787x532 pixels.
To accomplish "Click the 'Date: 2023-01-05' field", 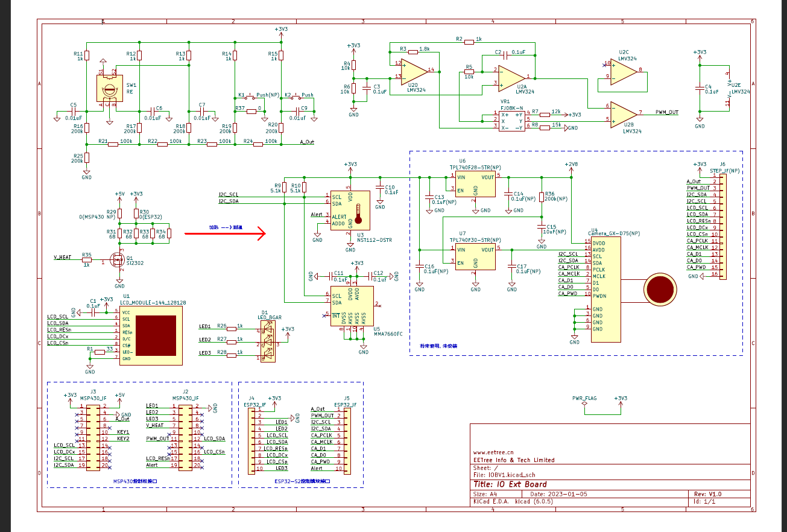I will click(x=558, y=494).
